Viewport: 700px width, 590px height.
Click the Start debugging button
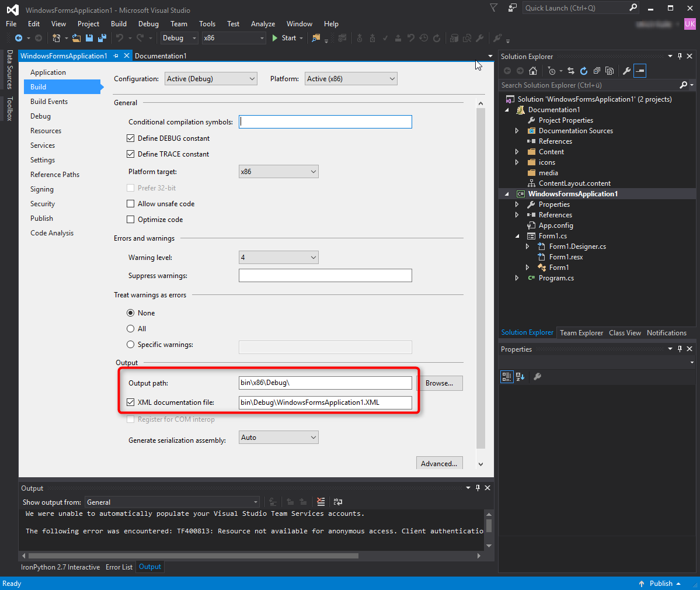tap(284, 38)
